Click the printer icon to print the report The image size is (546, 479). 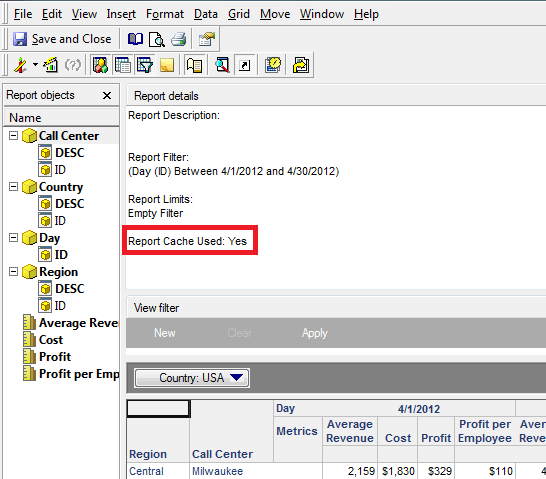[178, 39]
